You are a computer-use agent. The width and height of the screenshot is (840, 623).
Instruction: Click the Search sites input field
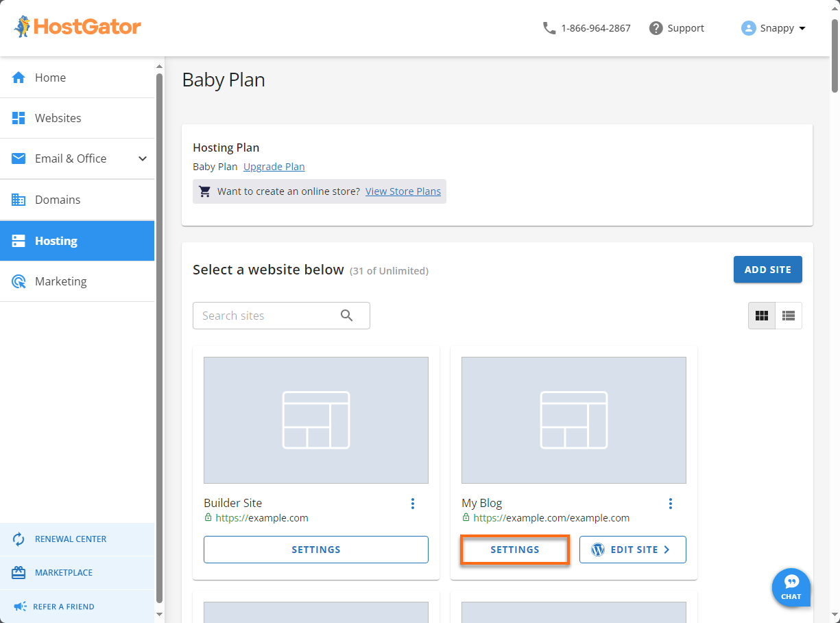[x=267, y=315]
